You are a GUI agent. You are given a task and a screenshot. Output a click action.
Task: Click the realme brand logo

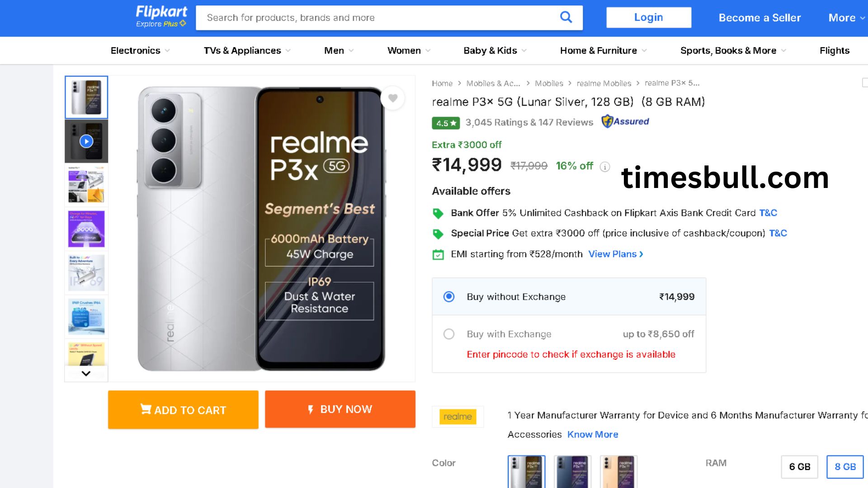[458, 417]
